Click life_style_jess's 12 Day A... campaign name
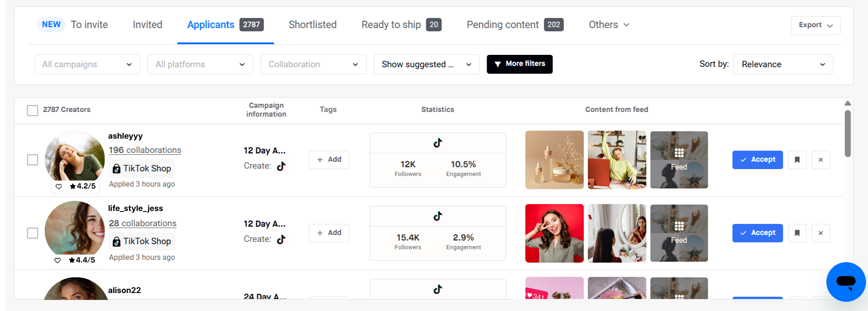This screenshot has width=868, height=311. tap(264, 224)
